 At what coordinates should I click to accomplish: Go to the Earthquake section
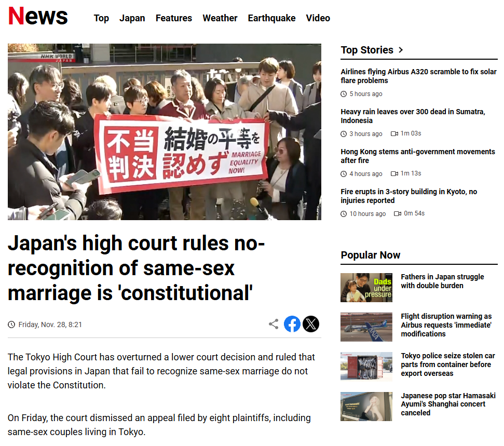(271, 18)
